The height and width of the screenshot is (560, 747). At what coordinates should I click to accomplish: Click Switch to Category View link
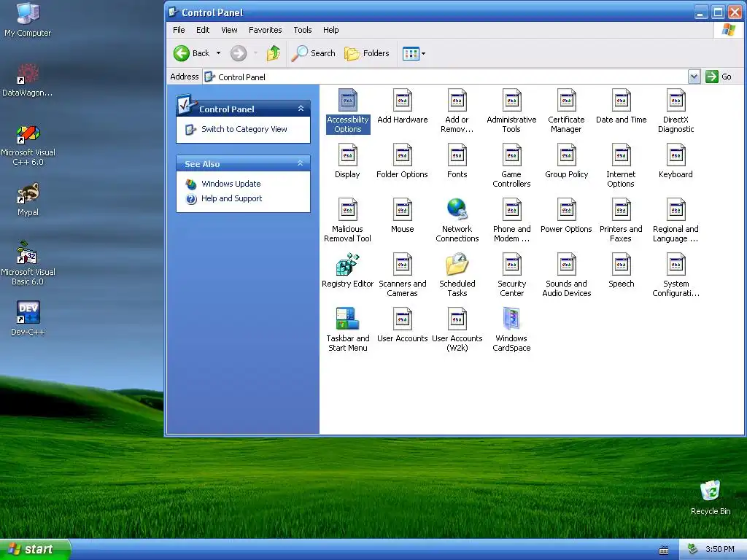244,129
